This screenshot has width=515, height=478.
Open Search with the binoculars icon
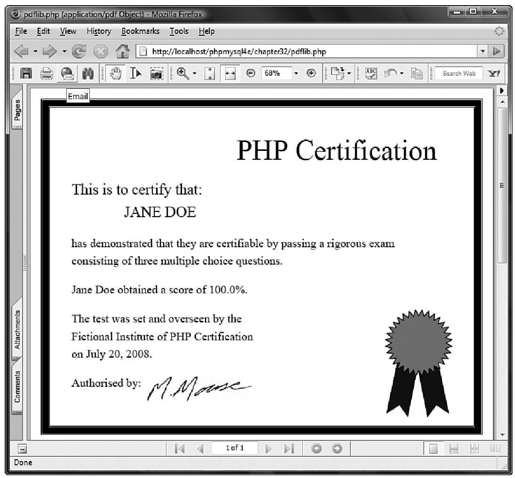click(x=88, y=73)
